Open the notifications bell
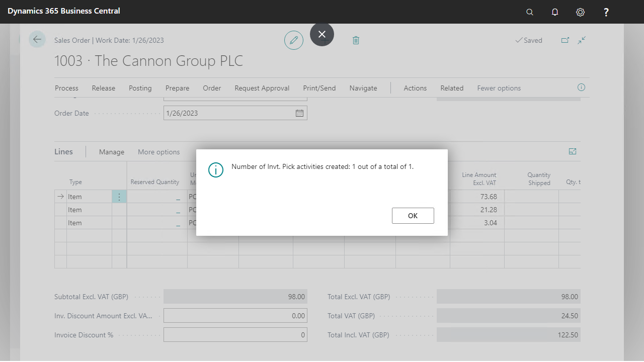The width and height of the screenshot is (644, 362). [x=555, y=12]
